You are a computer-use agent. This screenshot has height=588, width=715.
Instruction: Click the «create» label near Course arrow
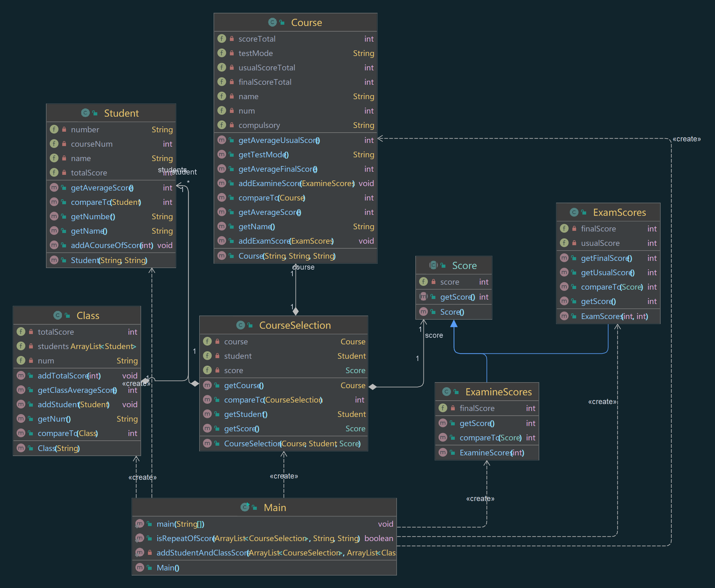[686, 139]
